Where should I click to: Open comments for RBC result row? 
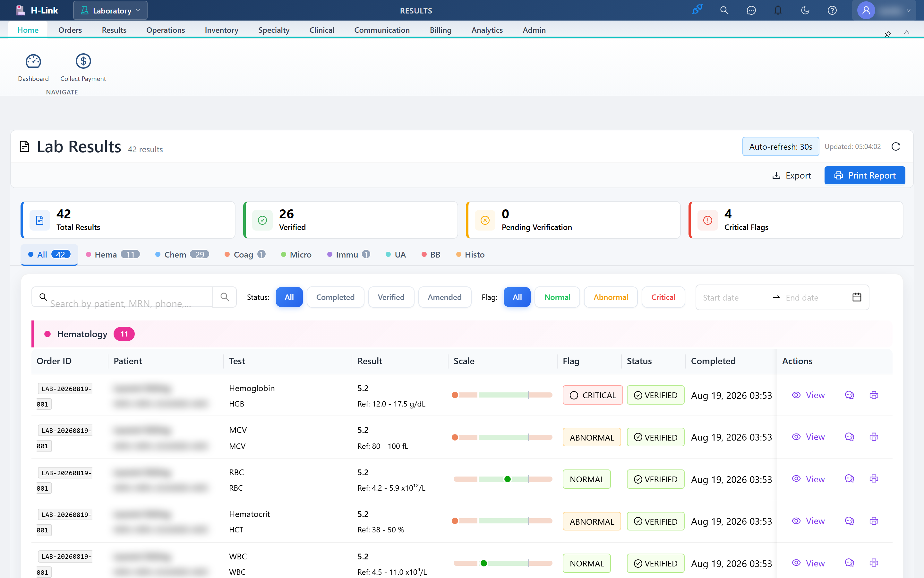point(849,478)
